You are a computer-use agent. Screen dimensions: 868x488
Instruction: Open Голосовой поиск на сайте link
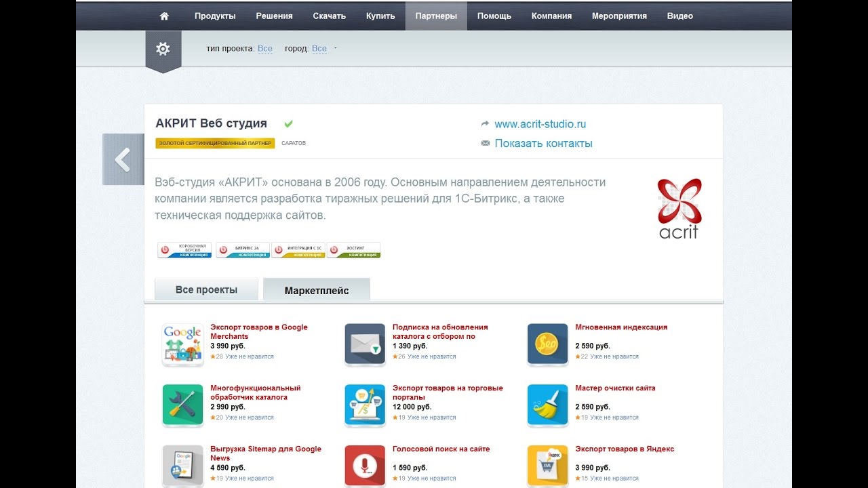(x=441, y=449)
